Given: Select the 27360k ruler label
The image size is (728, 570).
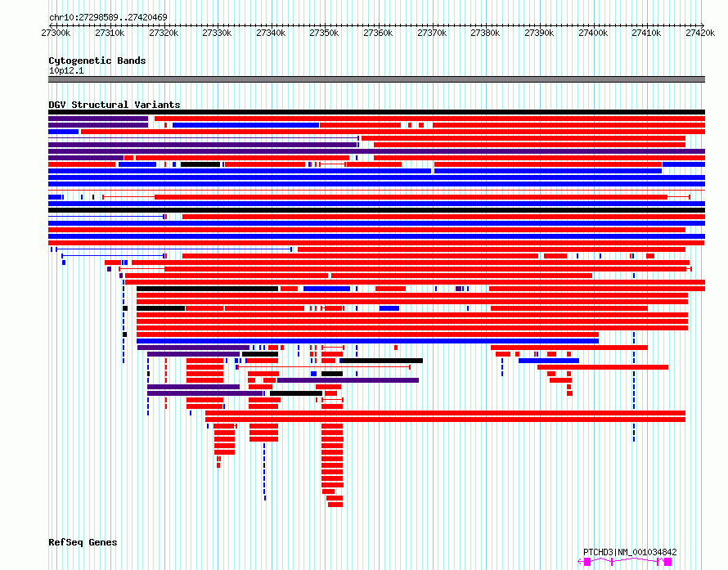Looking at the screenshot, I should point(378,33).
